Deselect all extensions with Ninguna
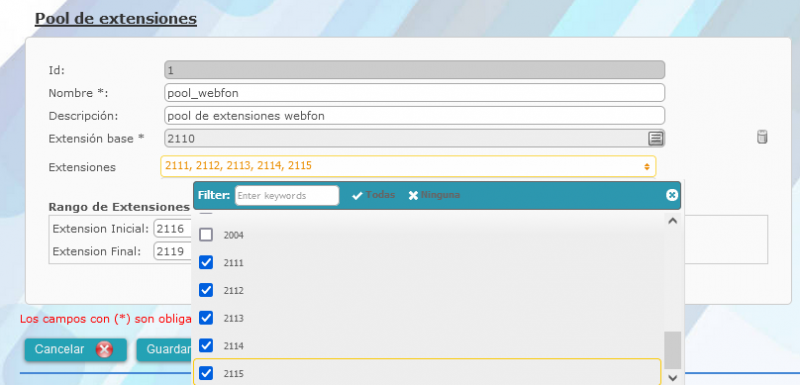The image size is (800, 385). tap(434, 195)
